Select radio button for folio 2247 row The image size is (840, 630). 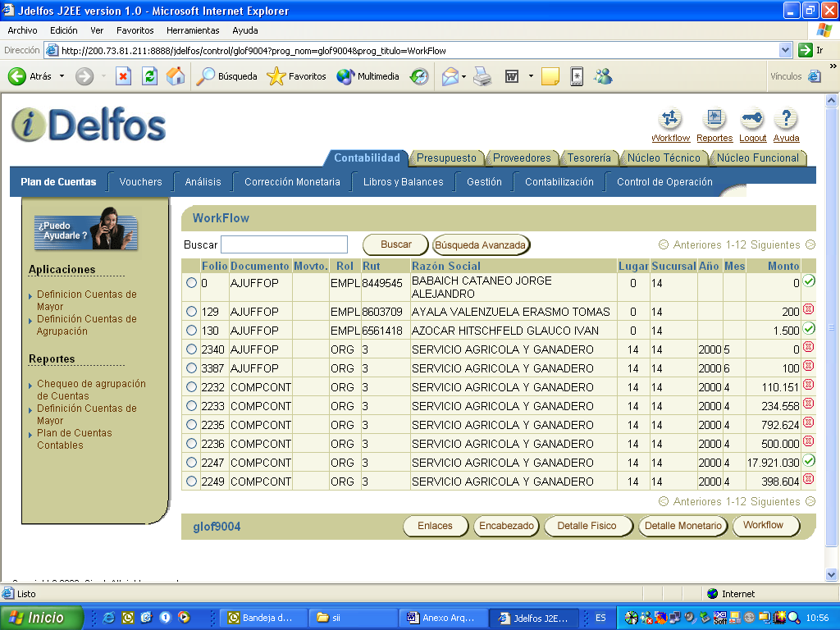coord(191,463)
